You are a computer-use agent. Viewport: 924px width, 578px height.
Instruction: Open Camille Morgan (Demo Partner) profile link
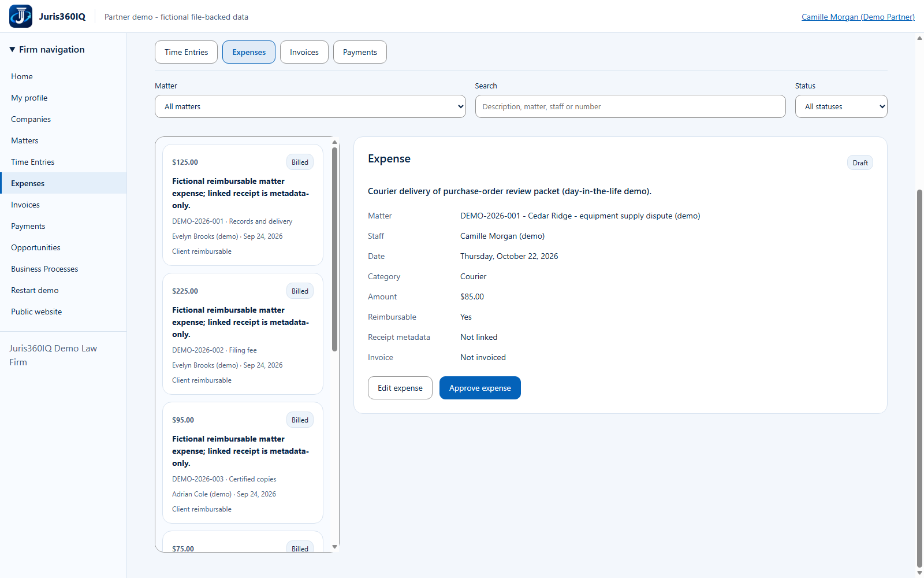tap(858, 17)
